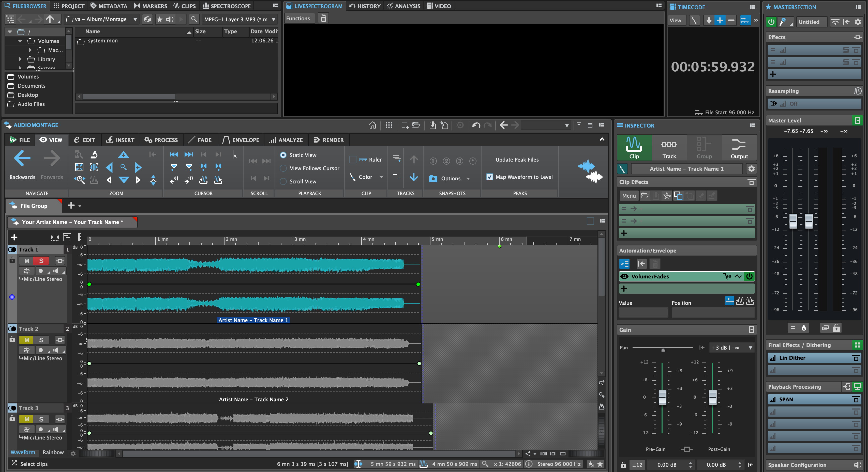This screenshot has width=868, height=472.
Task: Expand the Library tree folder
Action: coord(20,59)
